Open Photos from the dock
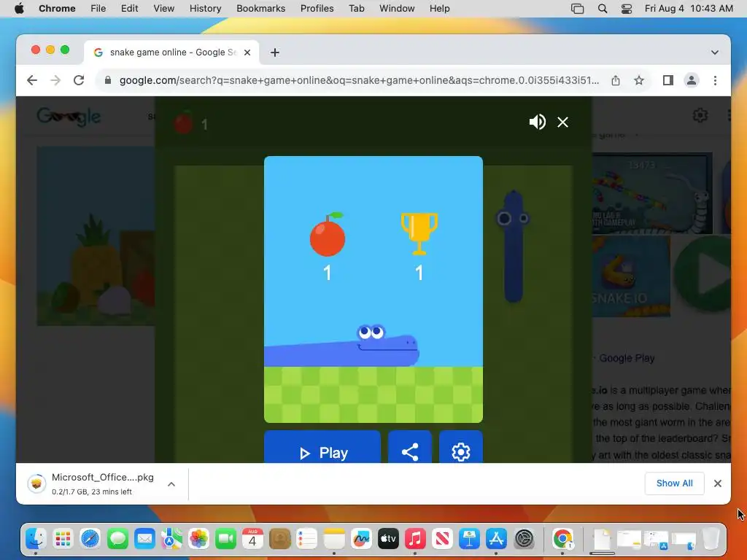This screenshot has width=747, height=560. point(198,539)
